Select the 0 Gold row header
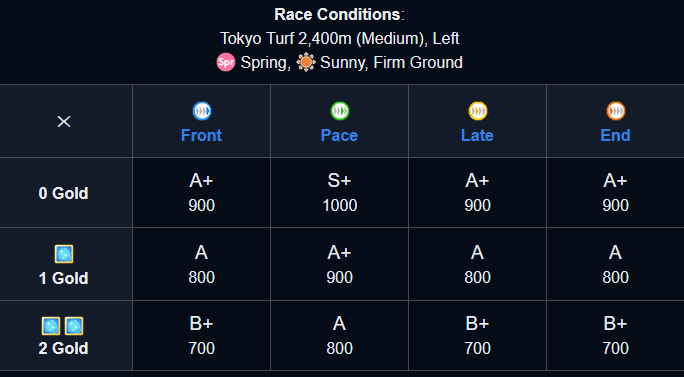 coord(66,192)
